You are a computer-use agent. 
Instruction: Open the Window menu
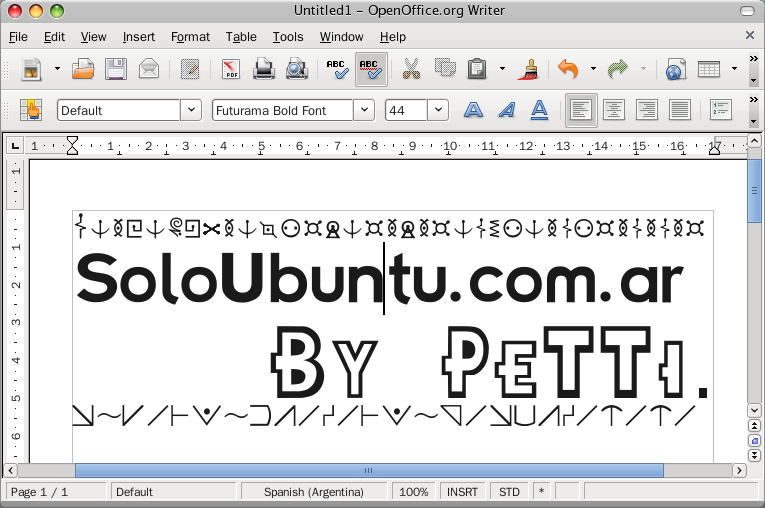coord(342,37)
